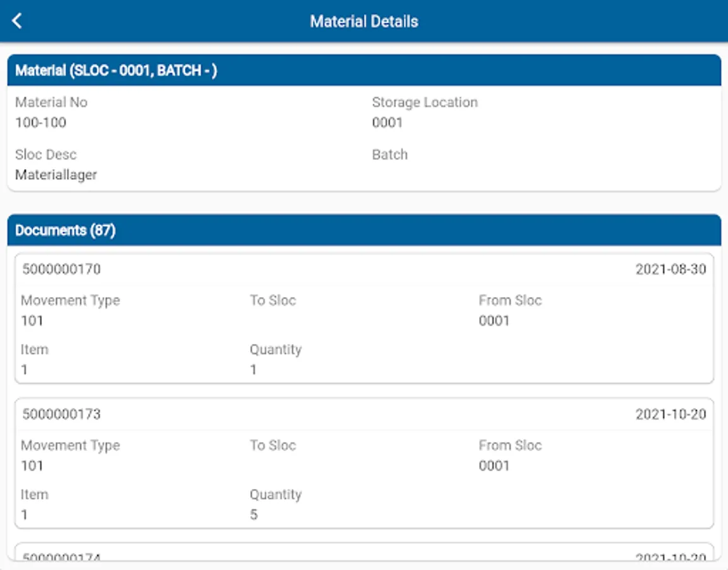The width and height of the screenshot is (728, 570).
Task: Click Movement Type 101 in document 5000000170
Action: coord(32,320)
